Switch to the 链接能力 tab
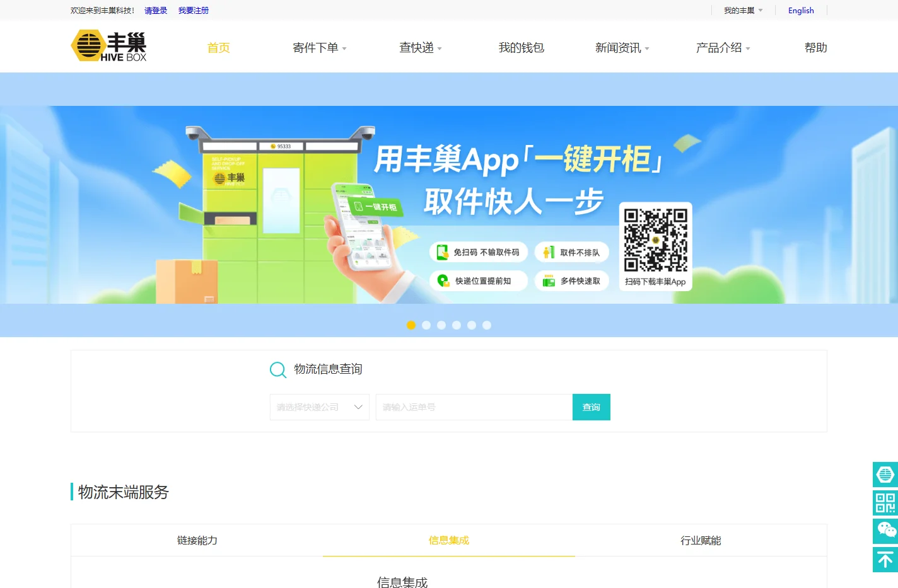Image resolution: width=898 pixels, height=588 pixels. point(197,540)
